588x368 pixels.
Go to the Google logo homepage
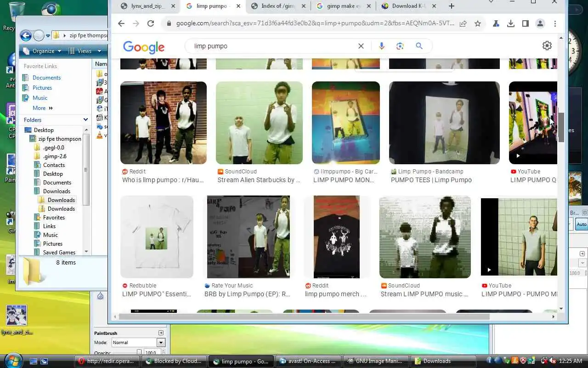tap(144, 47)
